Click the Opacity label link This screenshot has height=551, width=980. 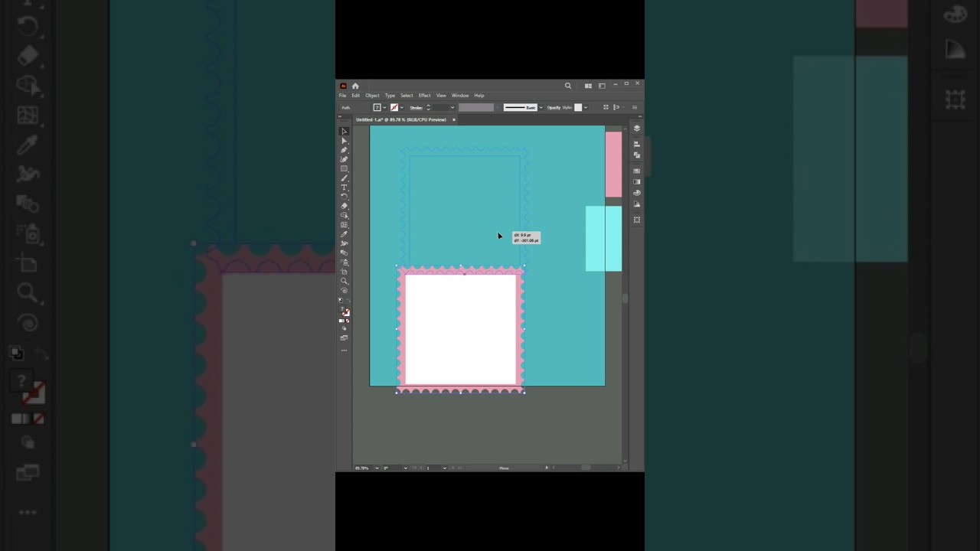[x=554, y=107]
